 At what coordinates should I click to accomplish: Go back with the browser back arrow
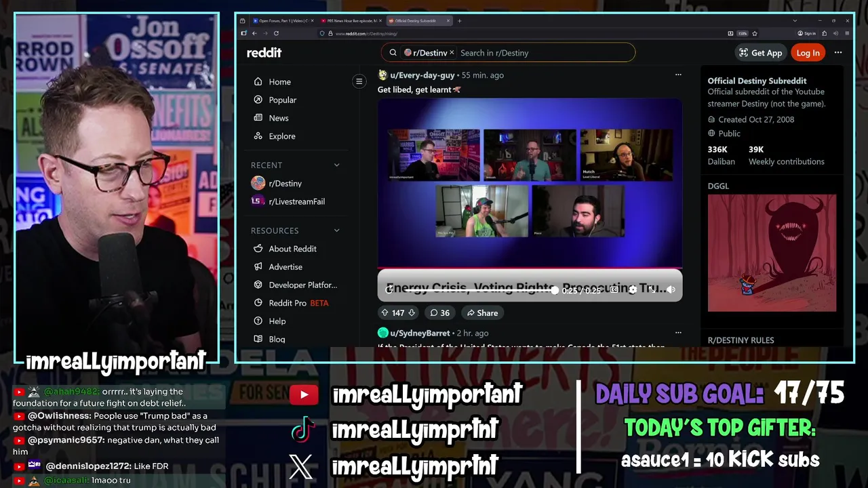pos(254,33)
